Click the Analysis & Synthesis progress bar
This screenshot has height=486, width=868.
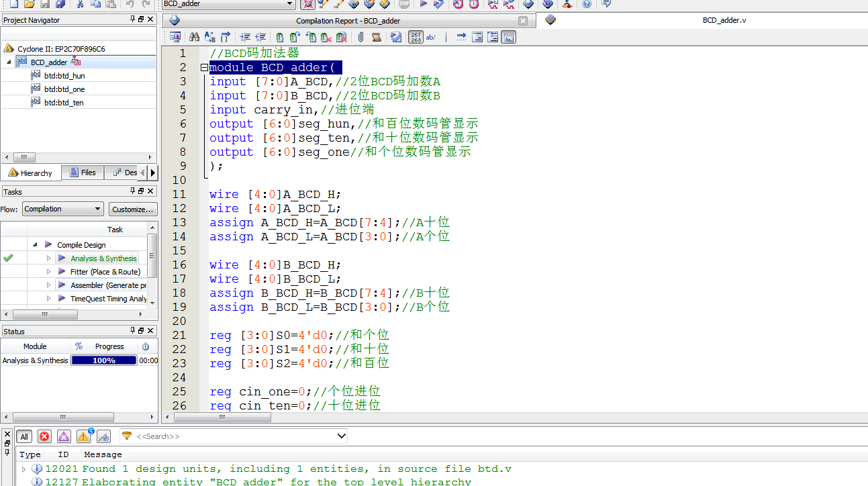[x=103, y=360]
